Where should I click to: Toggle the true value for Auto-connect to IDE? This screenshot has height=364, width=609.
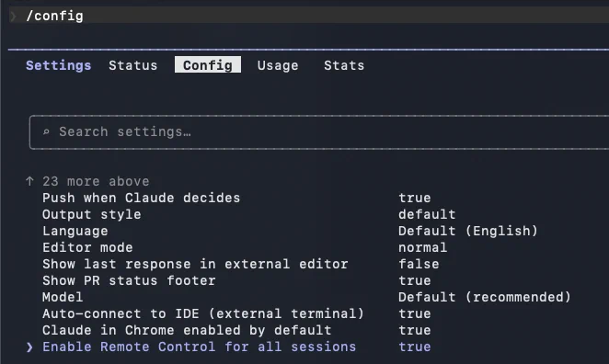pos(414,313)
